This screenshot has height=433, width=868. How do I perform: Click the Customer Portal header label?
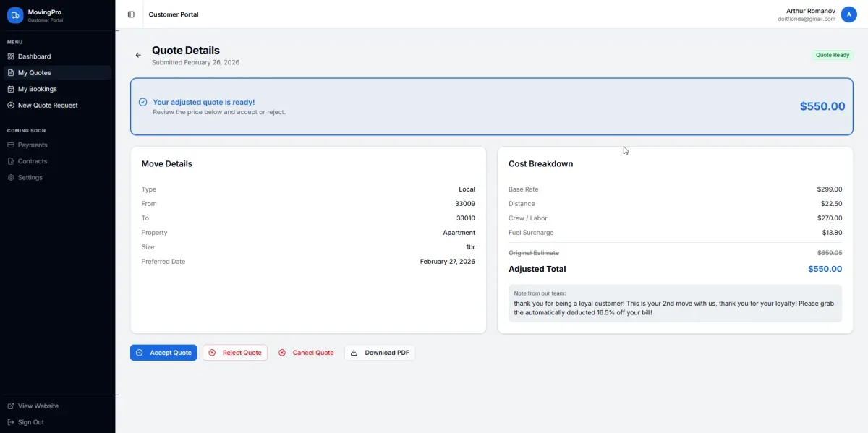(174, 14)
